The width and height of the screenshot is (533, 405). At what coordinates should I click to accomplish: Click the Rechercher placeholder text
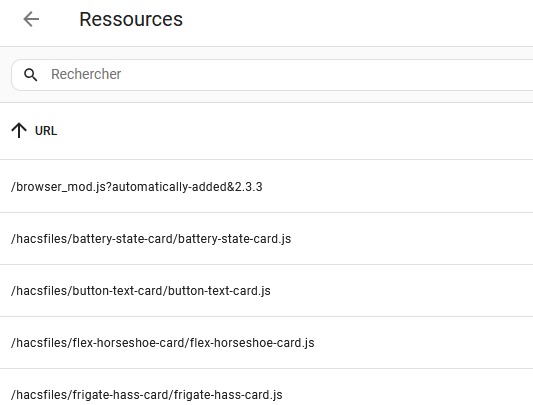click(x=86, y=74)
